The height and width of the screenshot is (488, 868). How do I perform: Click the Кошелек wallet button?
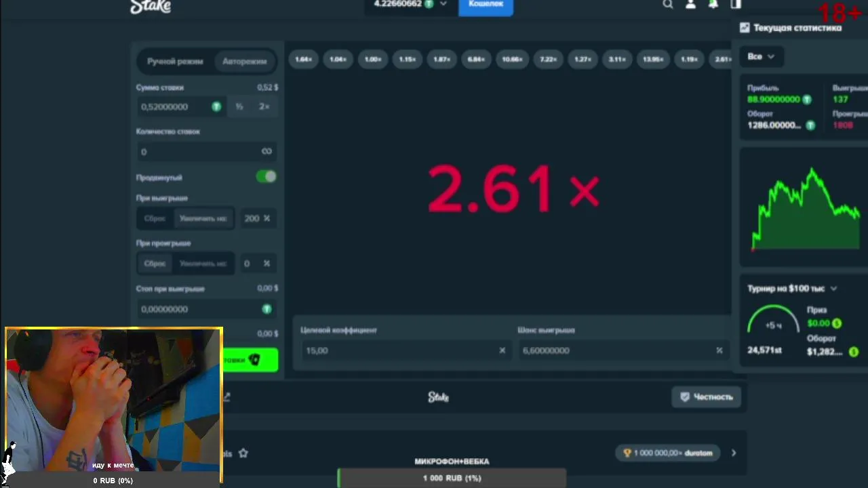click(486, 6)
